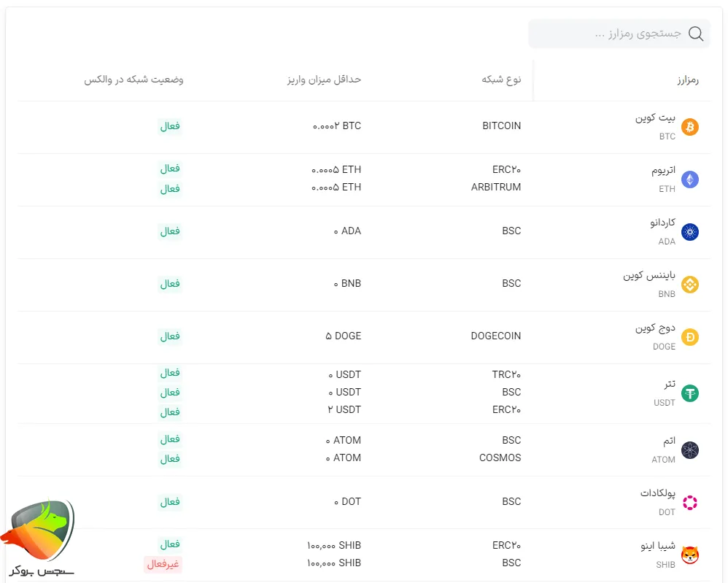Click the Bitcoin (BTC) coin icon
Screen dimensions: 728x583
coord(689,127)
